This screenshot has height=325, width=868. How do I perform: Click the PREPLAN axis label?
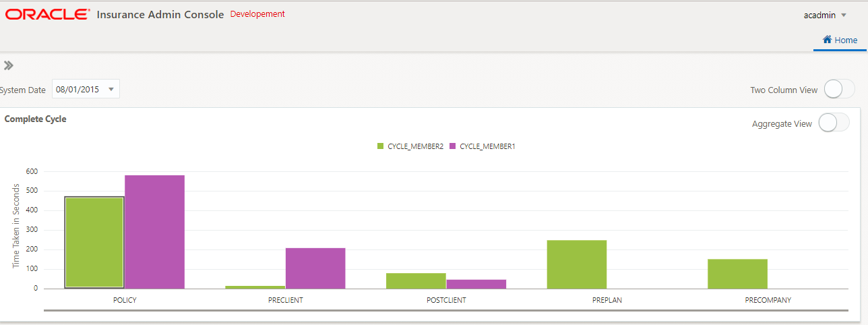pos(607,300)
